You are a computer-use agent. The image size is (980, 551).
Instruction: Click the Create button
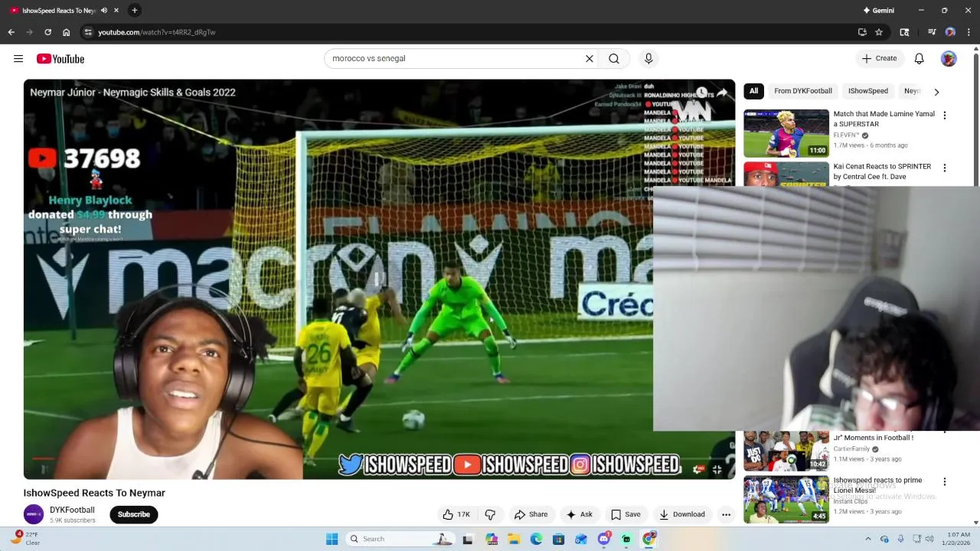(x=879, y=58)
